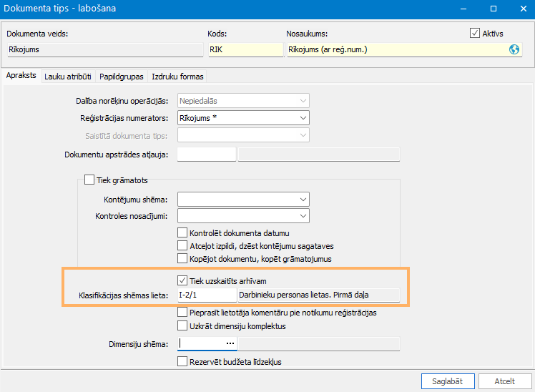This screenshot has width=535, height=392.
Task: Enable Kopējot dokumentu, kopēt grāmatojumus
Action: pos(182,258)
